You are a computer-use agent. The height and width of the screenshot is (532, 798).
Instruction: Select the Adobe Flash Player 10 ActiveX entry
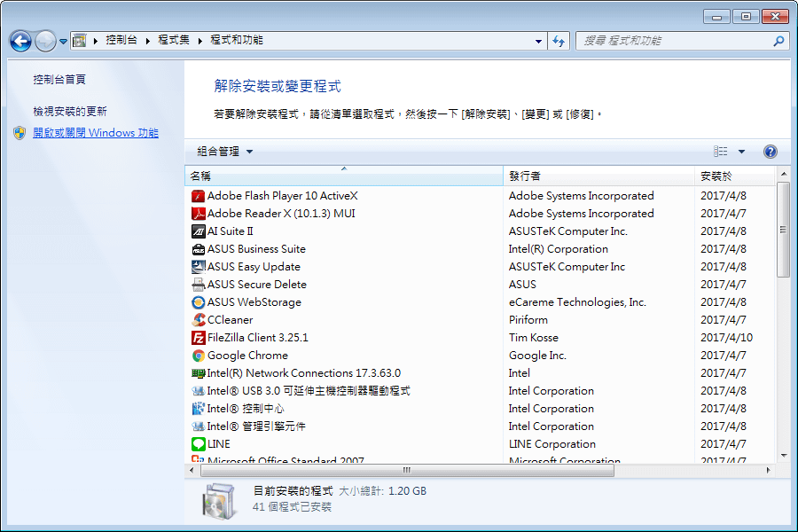(283, 196)
